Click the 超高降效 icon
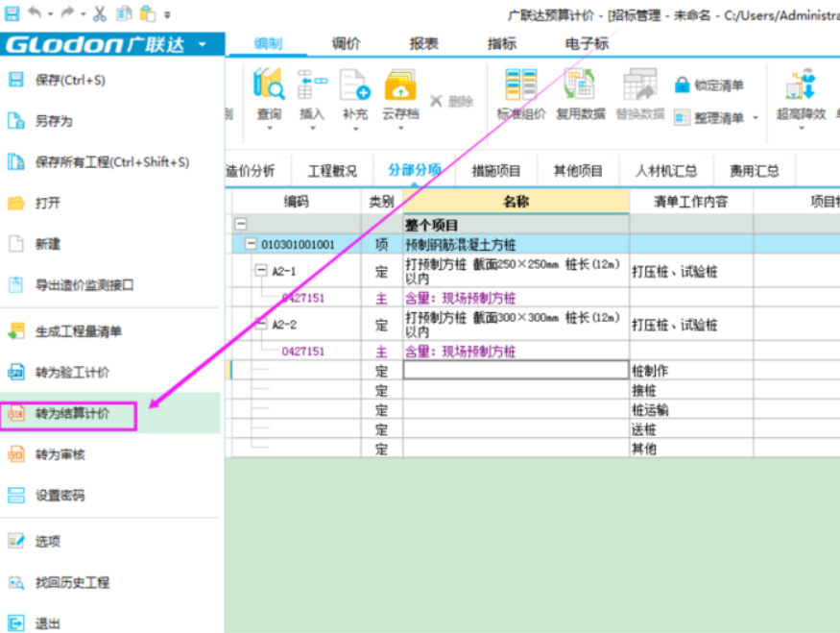Image resolution: width=840 pixels, height=633 pixels. (x=800, y=86)
